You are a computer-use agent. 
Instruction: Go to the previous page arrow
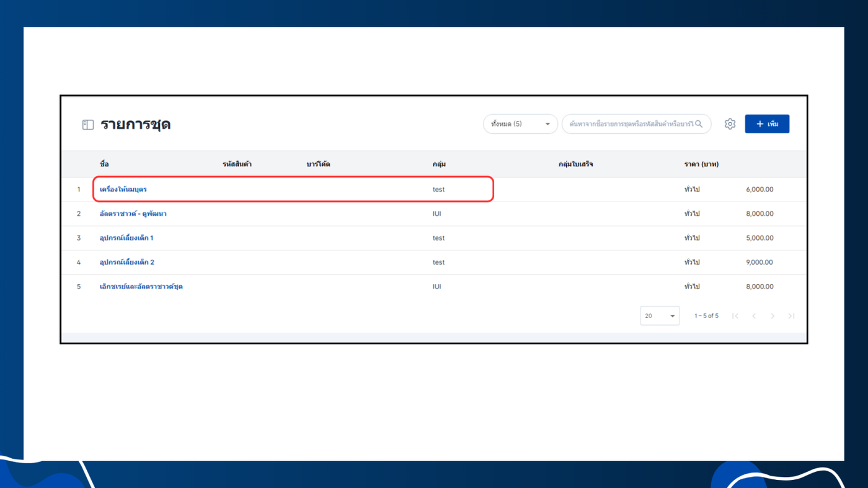754,316
